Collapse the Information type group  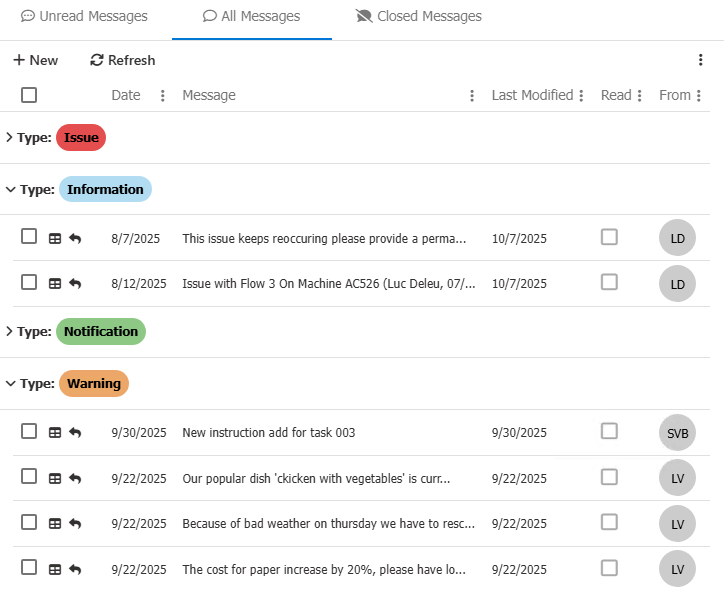coord(10,189)
